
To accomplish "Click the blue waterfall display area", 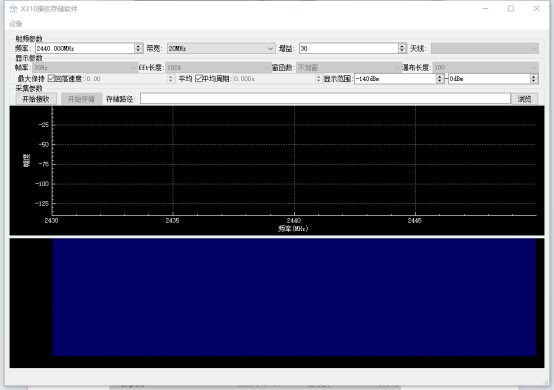I will [x=294, y=297].
